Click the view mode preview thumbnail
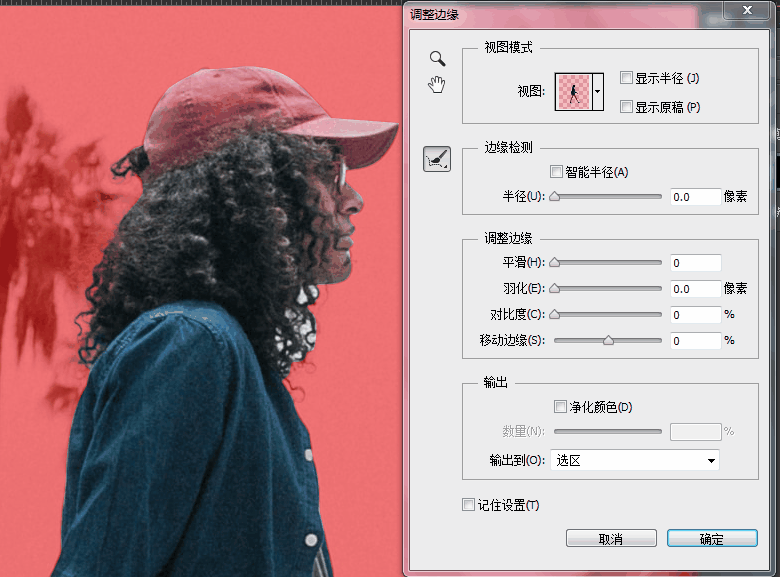Screen dimensions: 780x577 coord(574,92)
